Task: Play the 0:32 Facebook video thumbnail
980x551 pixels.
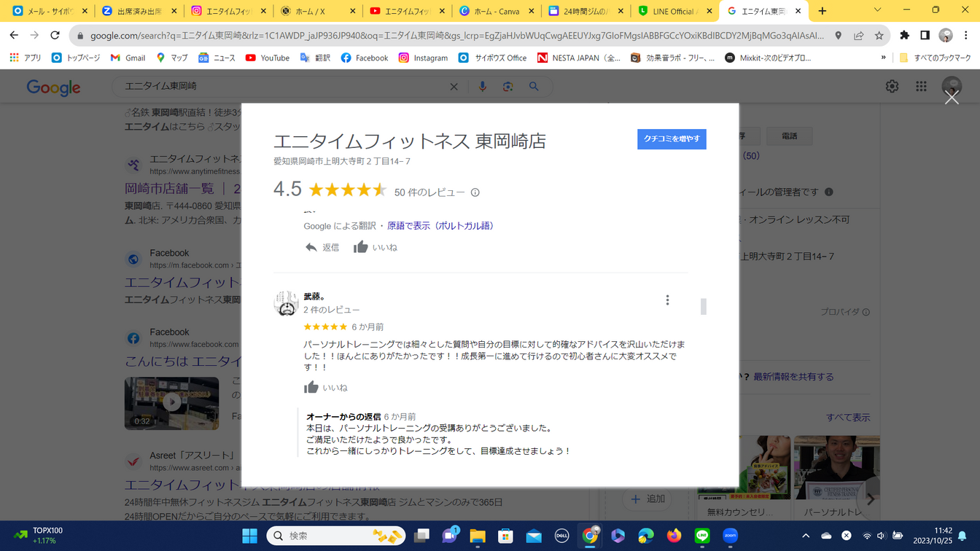Action: click(x=171, y=402)
